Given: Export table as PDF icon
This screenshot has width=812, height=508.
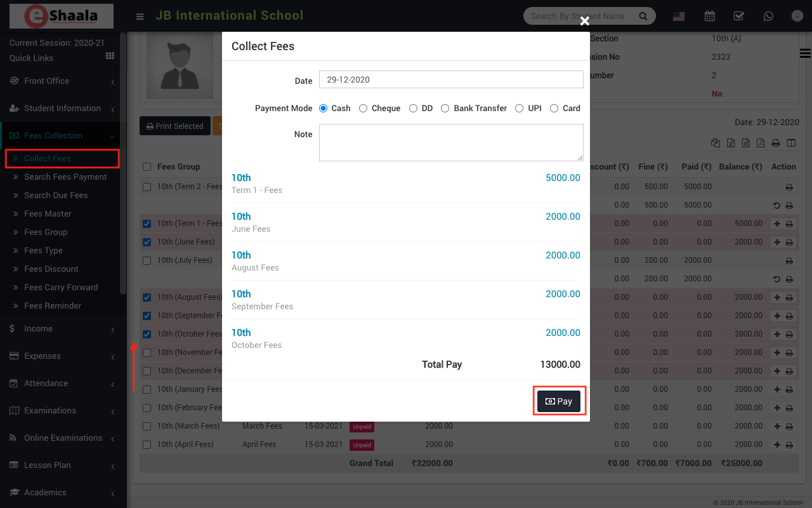Looking at the screenshot, I should (x=760, y=144).
